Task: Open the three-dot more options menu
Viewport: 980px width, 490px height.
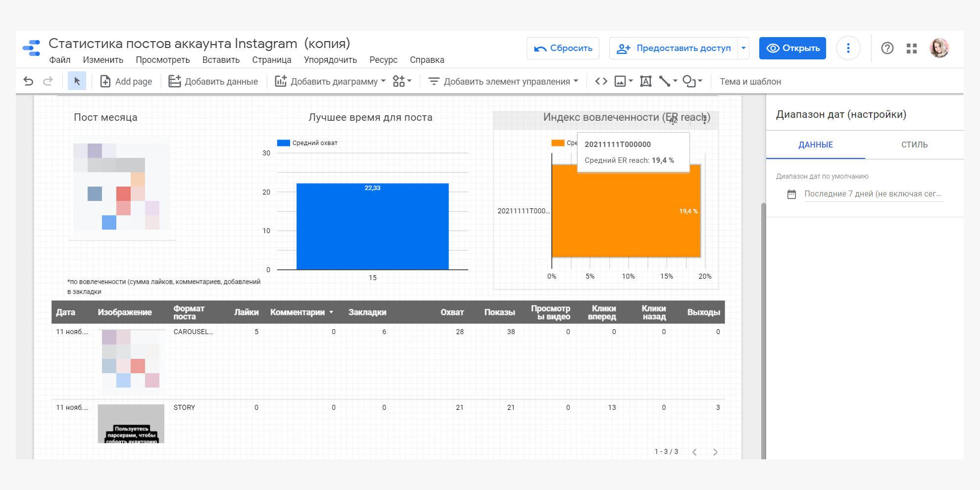Action: [848, 49]
